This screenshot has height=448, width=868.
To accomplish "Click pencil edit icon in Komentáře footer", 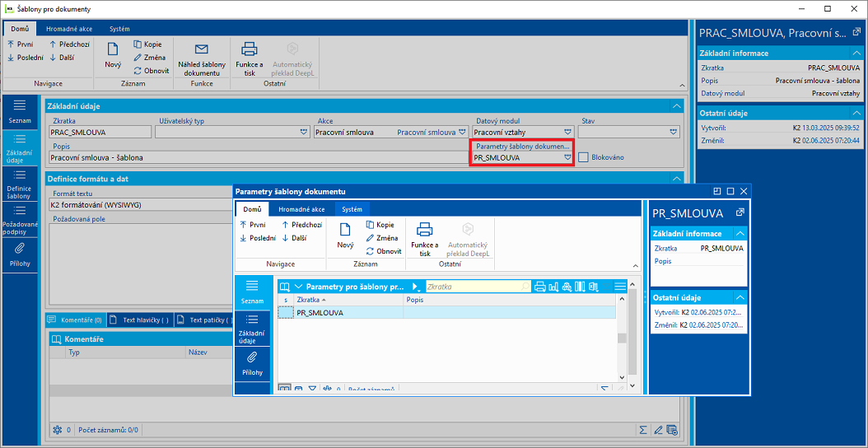I will pos(658,429).
